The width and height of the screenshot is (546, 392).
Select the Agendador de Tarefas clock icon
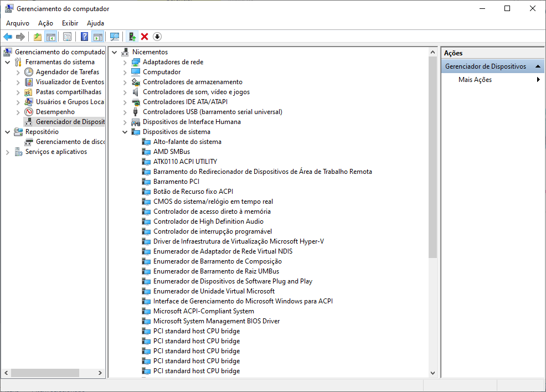point(29,72)
